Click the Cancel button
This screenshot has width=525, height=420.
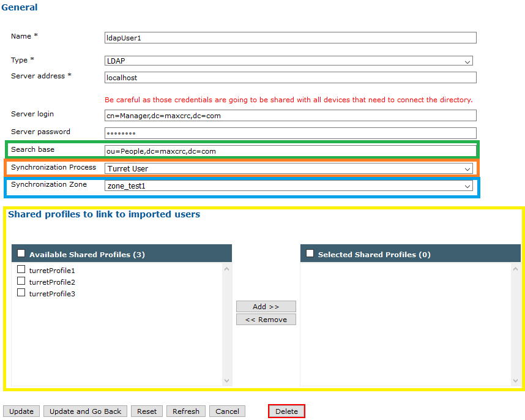click(x=228, y=411)
